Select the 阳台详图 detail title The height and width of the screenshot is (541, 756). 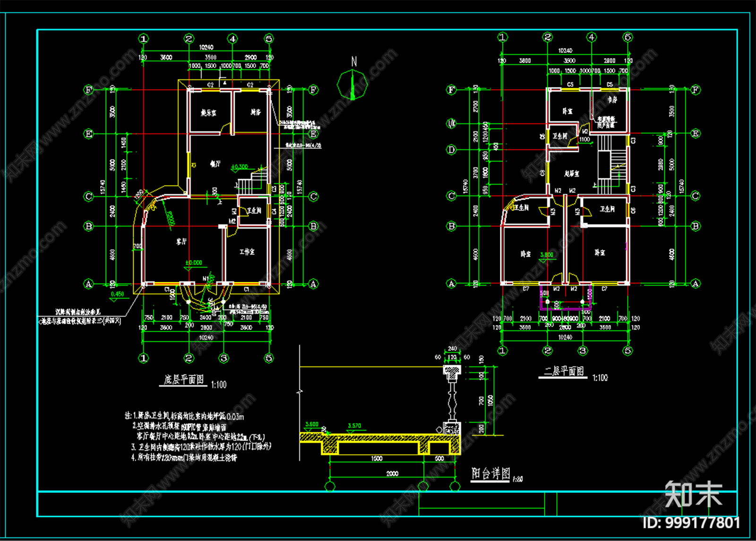491,473
